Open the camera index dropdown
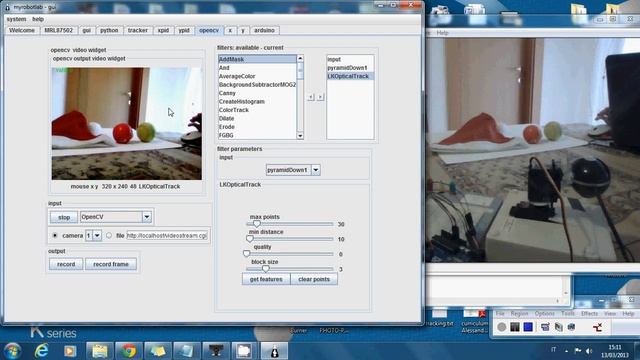Image resolution: width=640 pixels, height=360 pixels. (97, 236)
